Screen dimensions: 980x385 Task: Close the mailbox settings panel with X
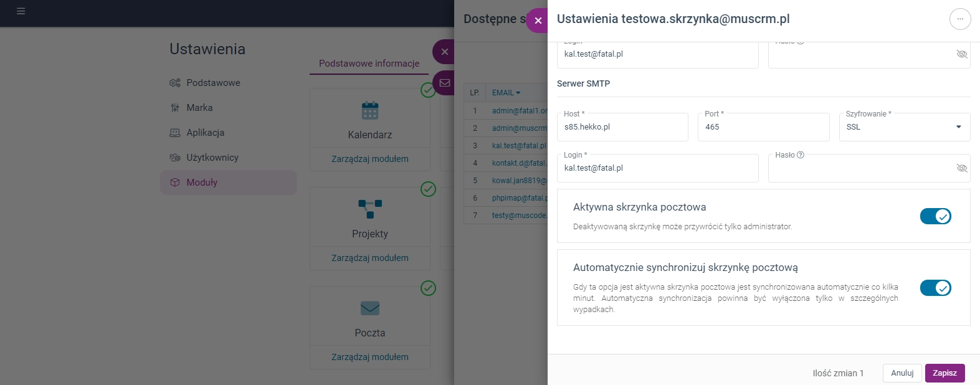point(538,21)
